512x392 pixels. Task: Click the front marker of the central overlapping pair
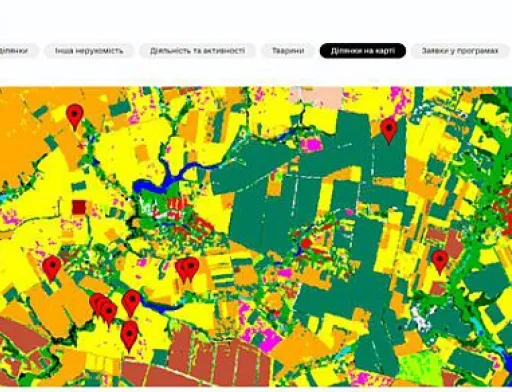[x=191, y=269]
